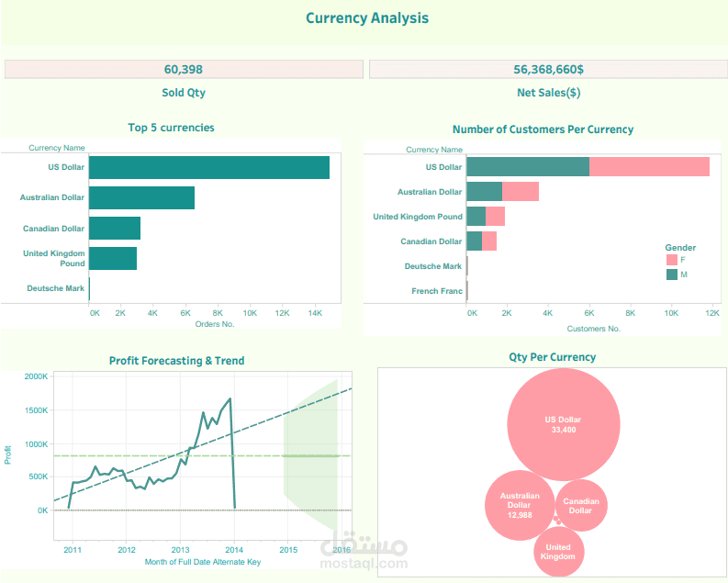The image size is (728, 583).
Task: Select the Australian Dollar bar in Top 5 currencies
Action: pos(141,197)
